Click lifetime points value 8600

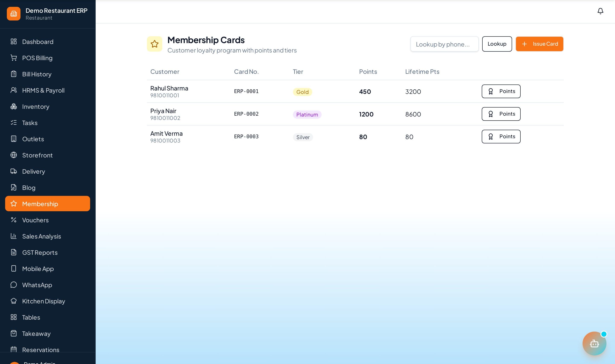(413, 114)
